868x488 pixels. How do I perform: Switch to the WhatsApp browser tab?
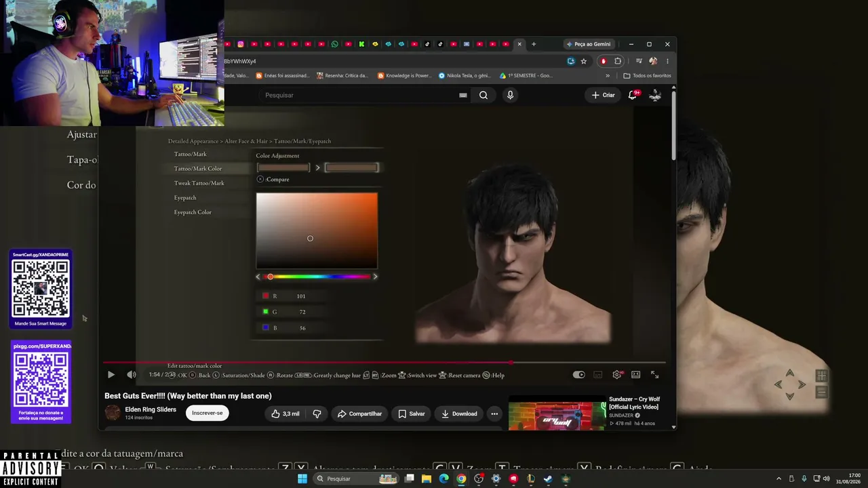click(334, 44)
